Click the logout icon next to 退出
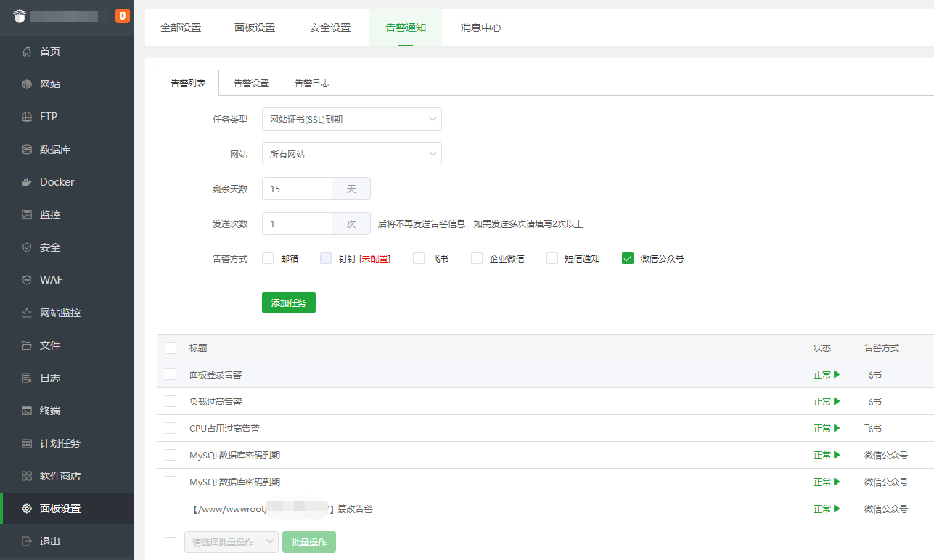 coord(27,541)
